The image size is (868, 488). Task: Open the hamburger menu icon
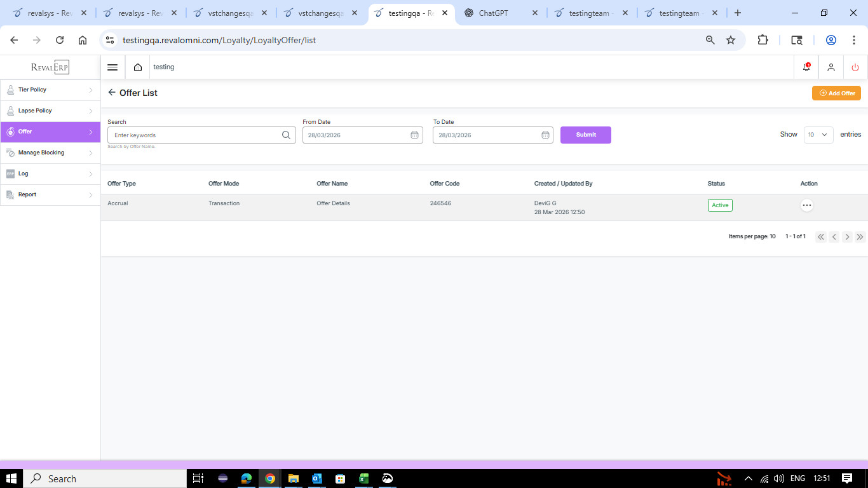(112, 67)
